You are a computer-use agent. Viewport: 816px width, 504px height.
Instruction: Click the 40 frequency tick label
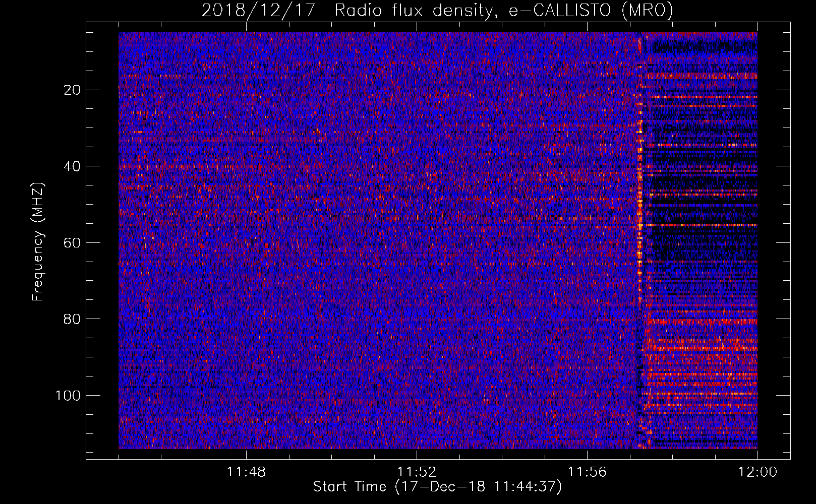point(73,166)
